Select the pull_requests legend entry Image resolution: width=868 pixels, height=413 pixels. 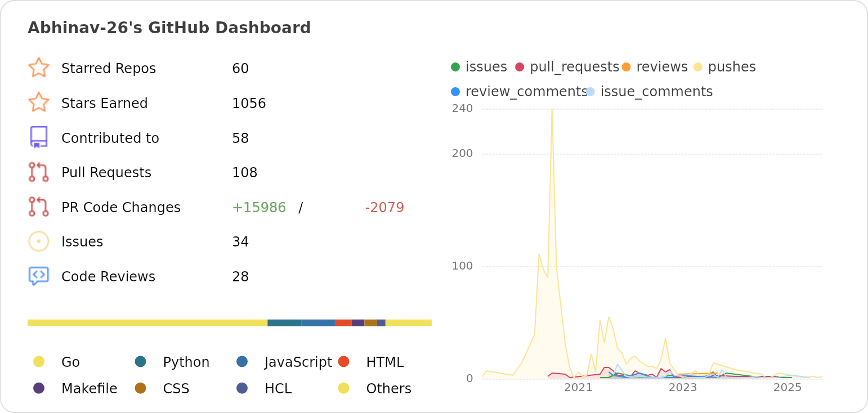click(521, 66)
